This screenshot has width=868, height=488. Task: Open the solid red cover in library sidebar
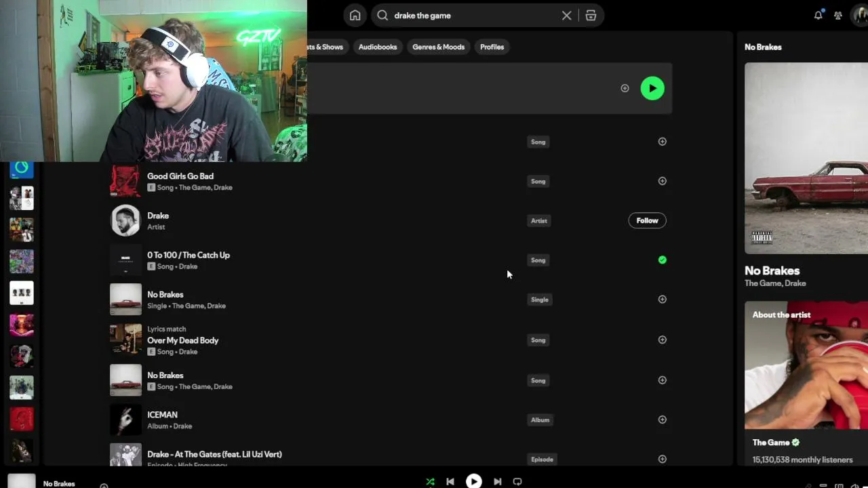coord(22,419)
